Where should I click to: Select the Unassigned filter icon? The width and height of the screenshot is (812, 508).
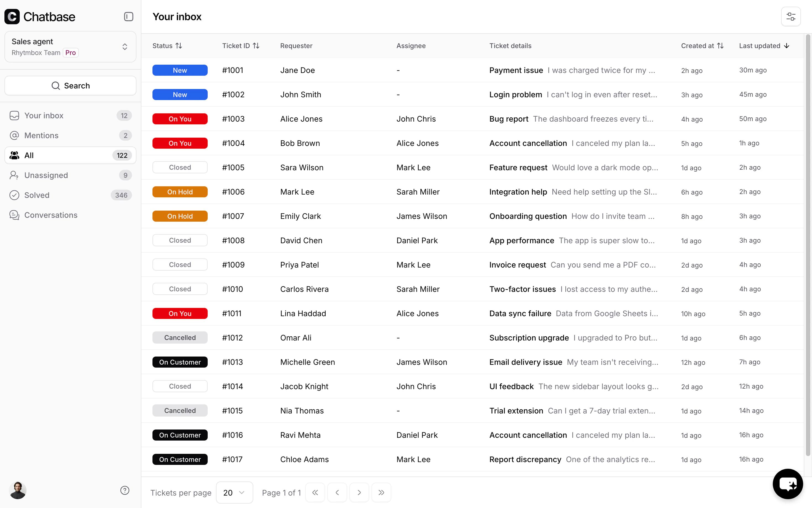pyautogui.click(x=14, y=175)
